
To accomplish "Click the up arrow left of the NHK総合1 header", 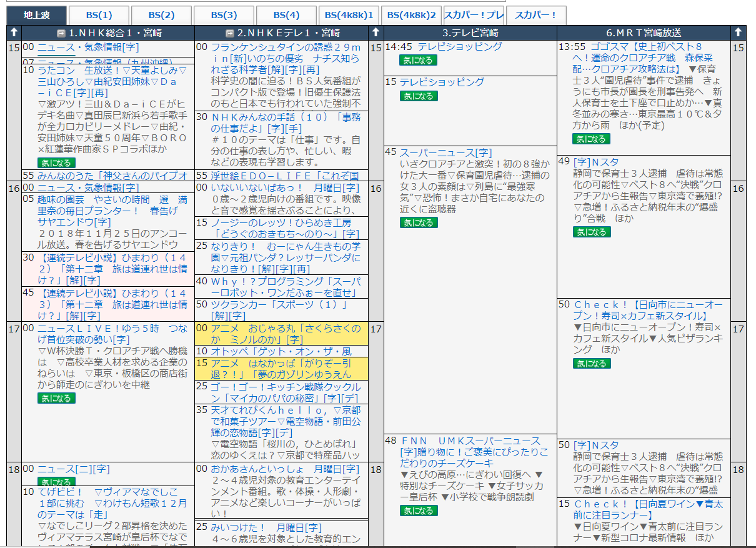I will tap(14, 32).
